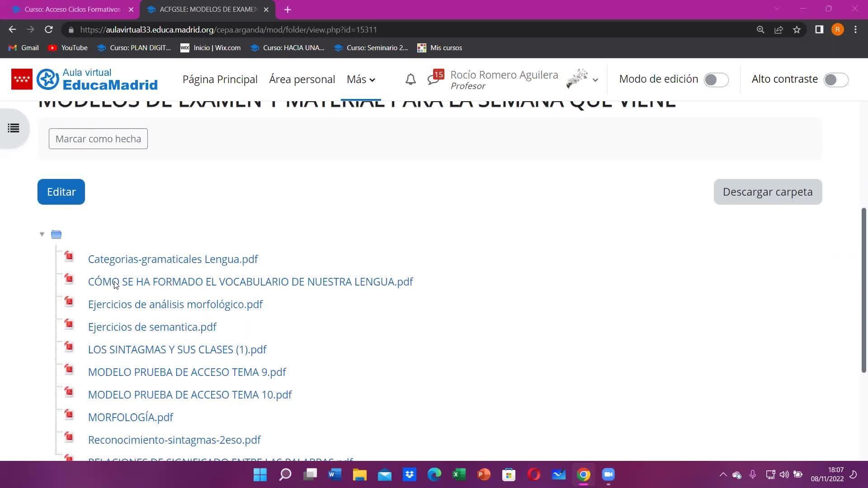Reload the page in browser
The height and width of the screenshot is (488, 868).
tap(49, 30)
